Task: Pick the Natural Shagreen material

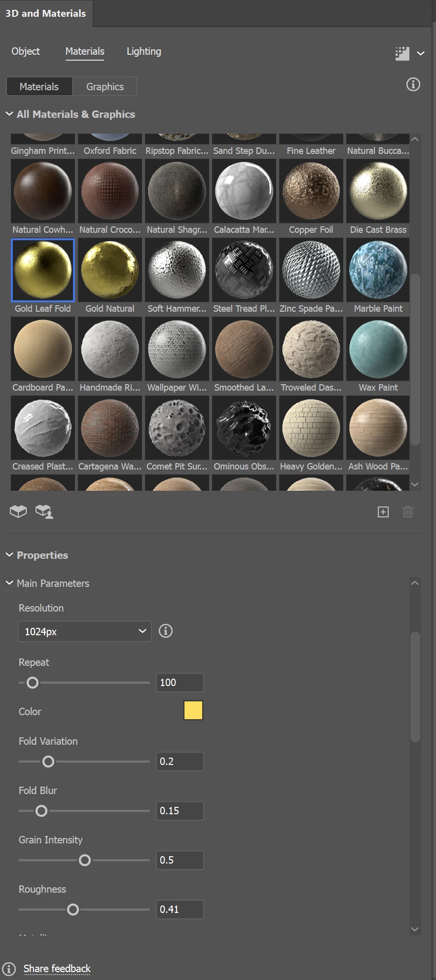Action: 177,191
